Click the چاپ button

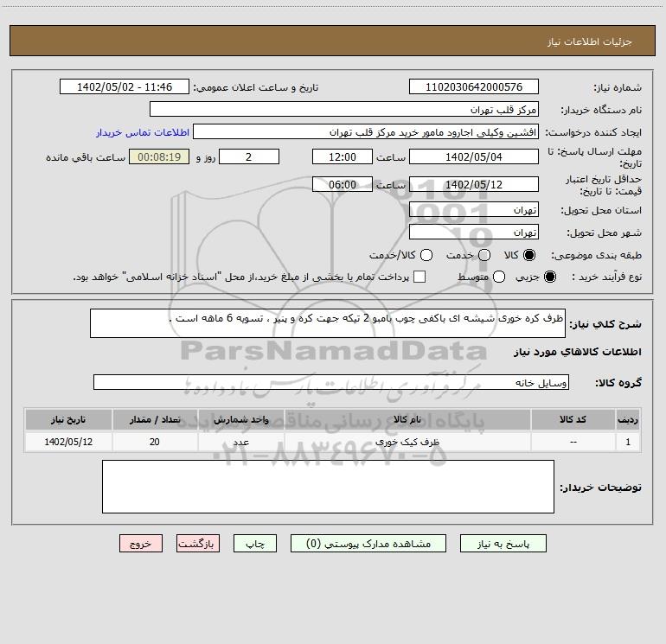[255, 544]
